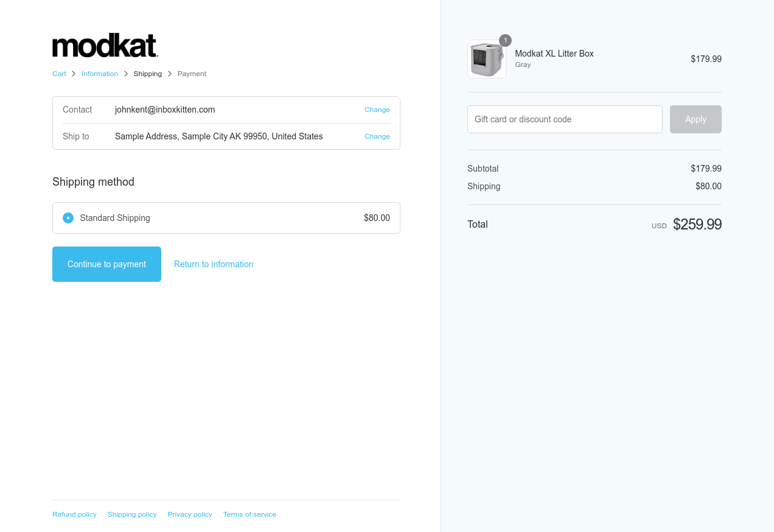Screen dimensions: 774x532
Task: Click Return to information link
Action: (x=214, y=264)
